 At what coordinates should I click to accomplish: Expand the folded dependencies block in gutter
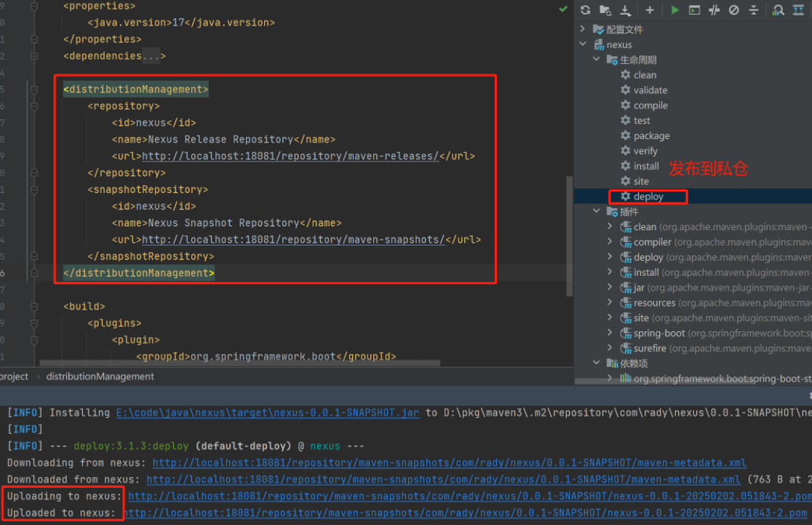[34, 56]
